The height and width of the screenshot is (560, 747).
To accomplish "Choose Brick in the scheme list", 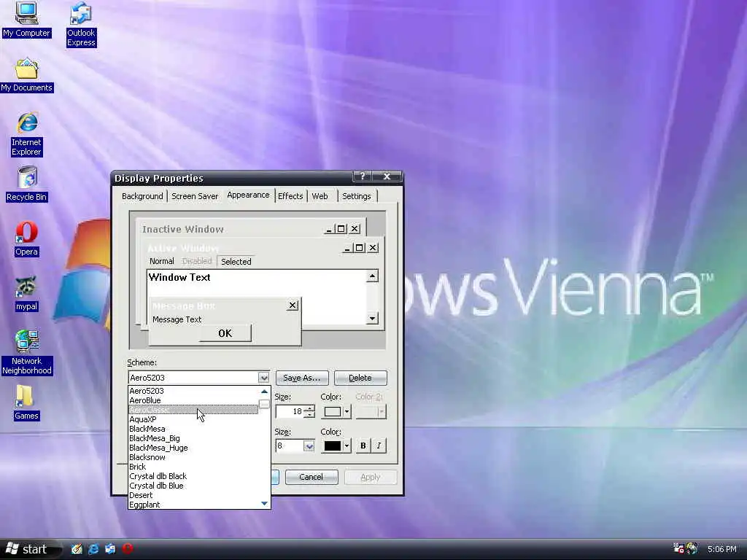I will [x=193, y=467].
